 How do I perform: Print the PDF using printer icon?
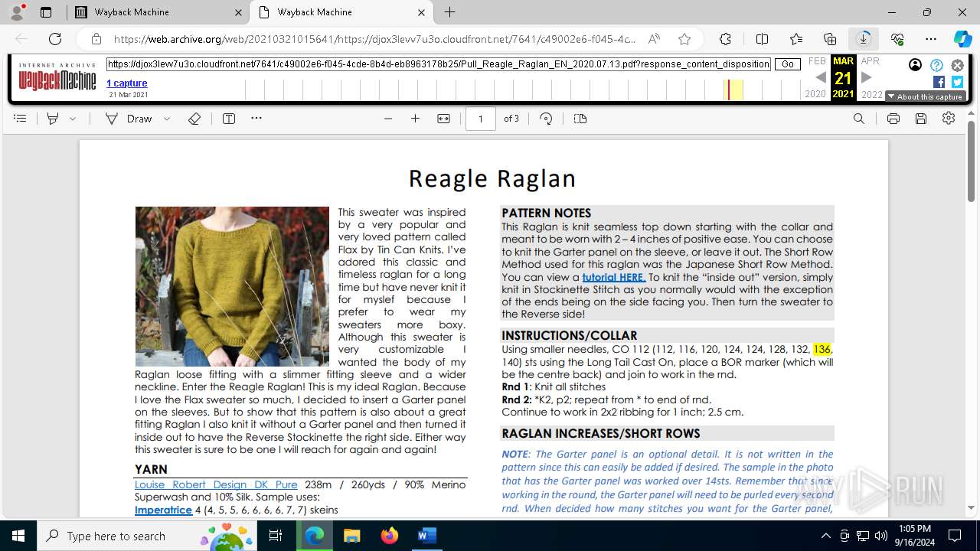click(x=893, y=119)
